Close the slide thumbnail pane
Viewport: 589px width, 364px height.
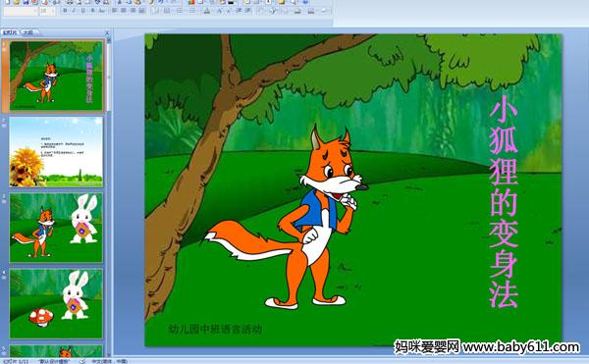pos(107,33)
